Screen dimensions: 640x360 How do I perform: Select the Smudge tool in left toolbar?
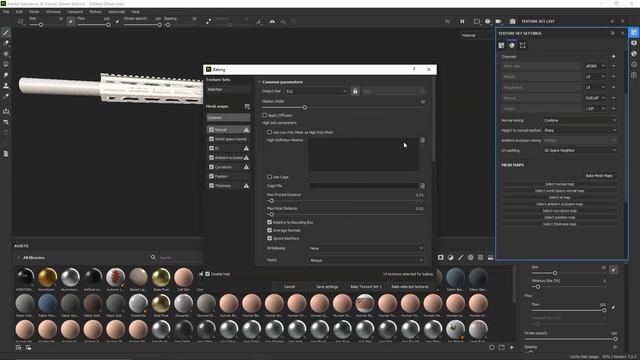pyautogui.click(x=6, y=75)
